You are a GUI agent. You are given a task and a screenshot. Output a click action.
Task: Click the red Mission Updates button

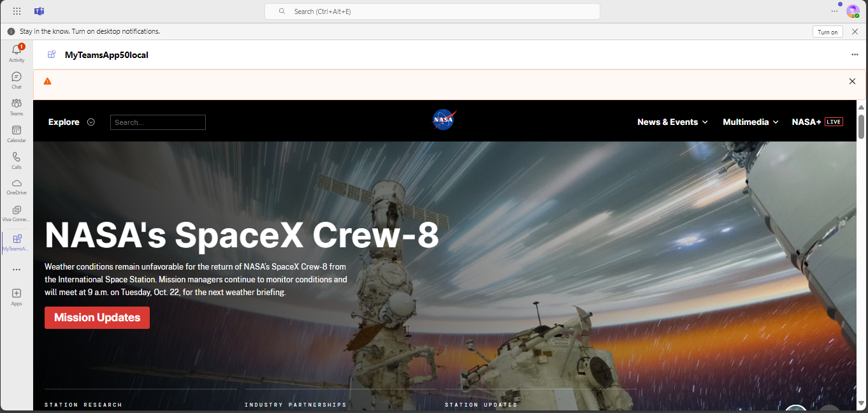pyautogui.click(x=97, y=317)
